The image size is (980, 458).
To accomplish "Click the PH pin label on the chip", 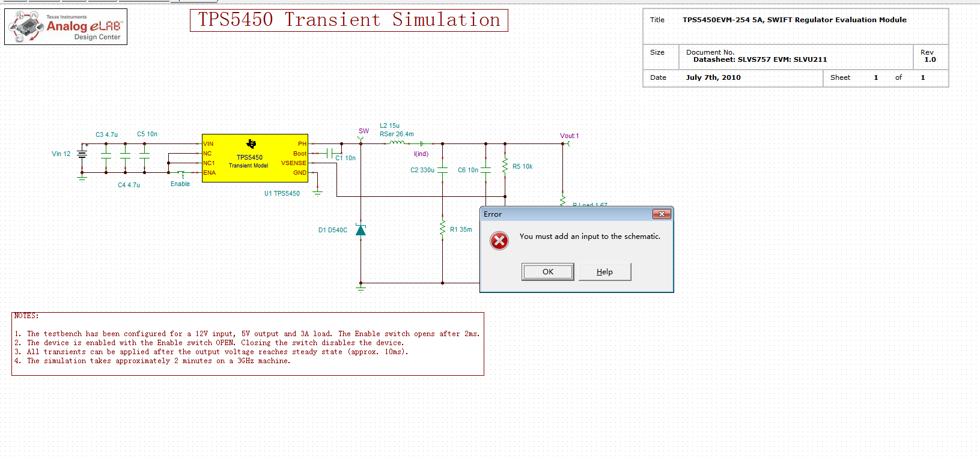I will pos(302,143).
